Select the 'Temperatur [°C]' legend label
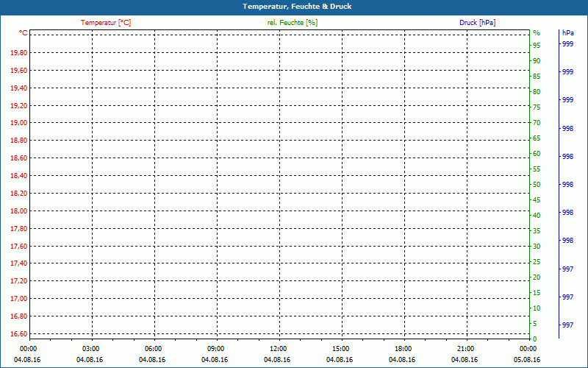 pyautogui.click(x=106, y=23)
